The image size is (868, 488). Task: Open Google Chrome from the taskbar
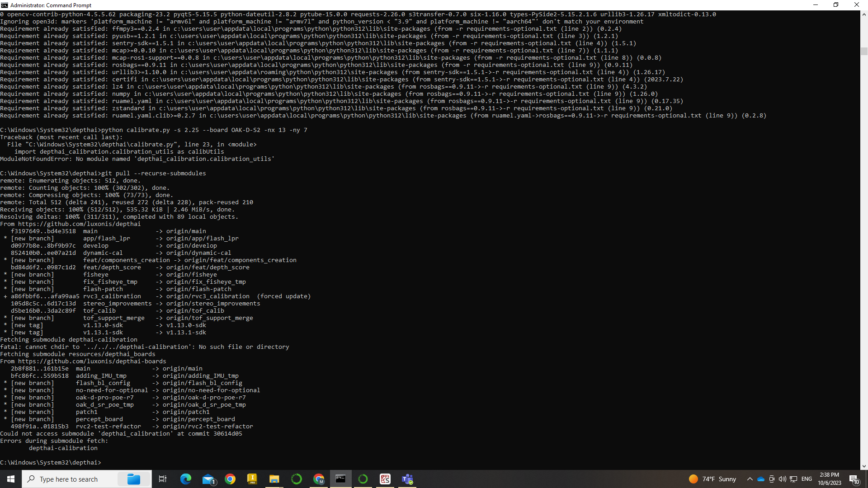(230, 479)
